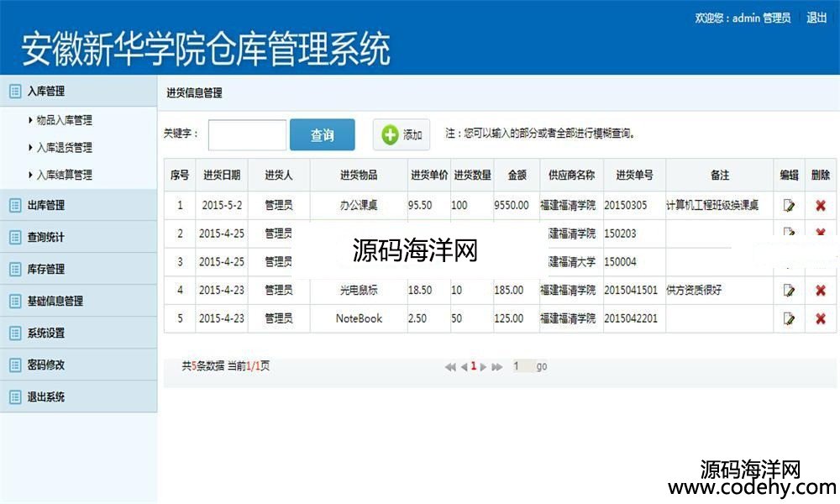Click the 添加 add button
Screen dimensions: 840x504
pyautogui.click(x=402, y=135)
